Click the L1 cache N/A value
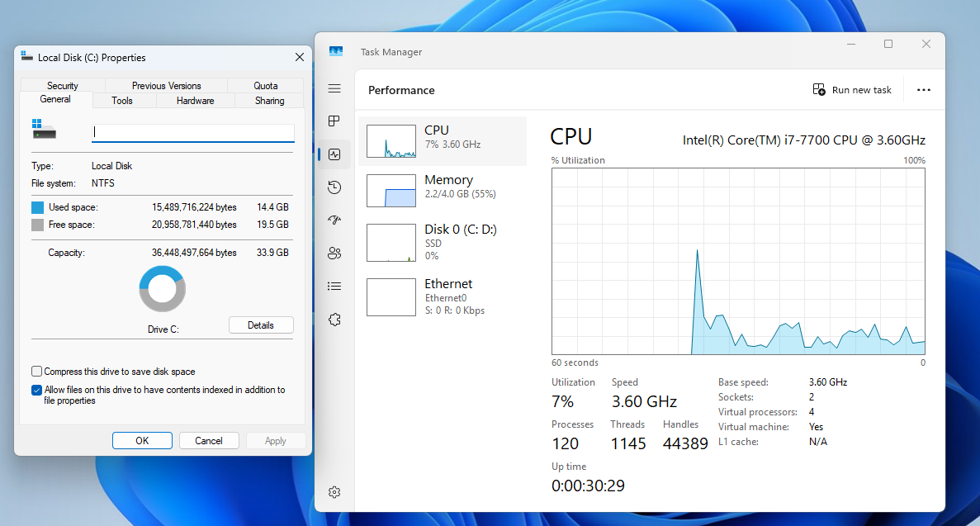Viewport: 980px width, 526px height. [818, 442]
